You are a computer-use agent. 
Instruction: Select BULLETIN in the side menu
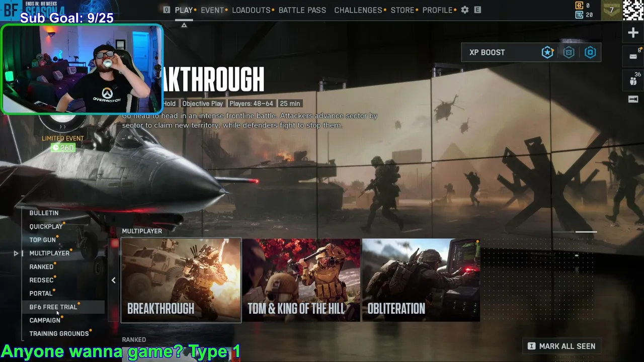click(44, 213)
